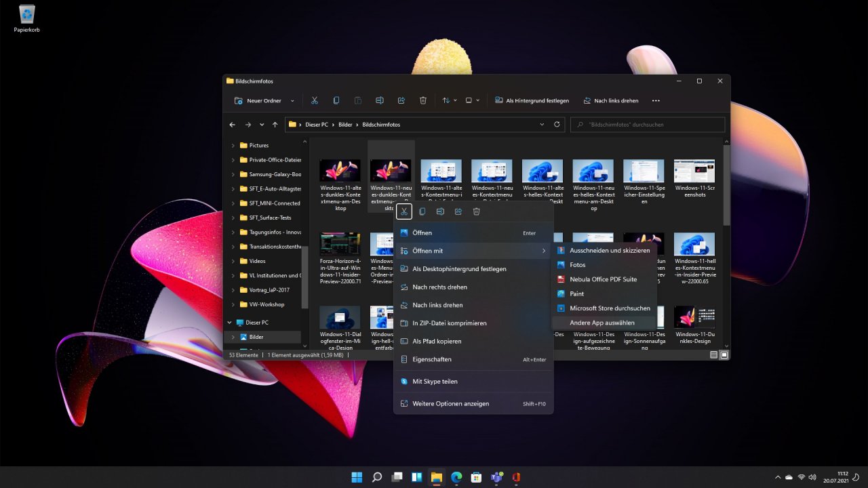Open the Windows Start button
The image size is (868, 488).
[x=357, y=477]
